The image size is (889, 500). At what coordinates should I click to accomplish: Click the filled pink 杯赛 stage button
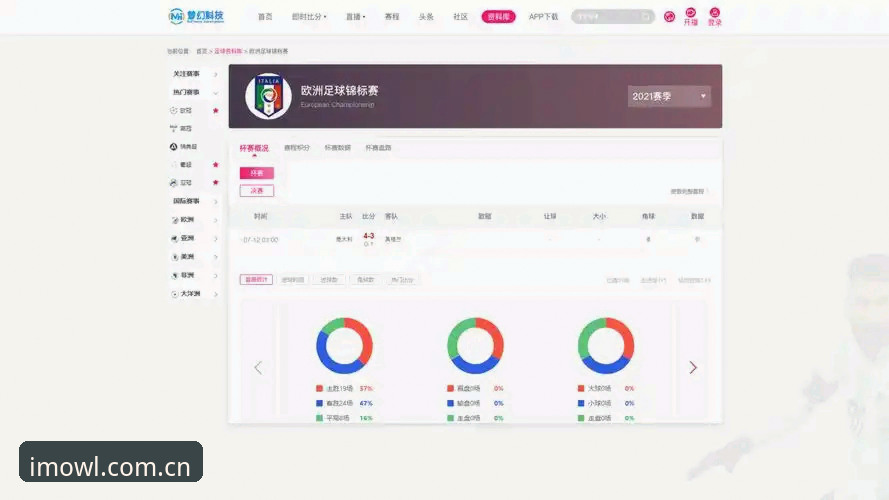coord(257,173)
